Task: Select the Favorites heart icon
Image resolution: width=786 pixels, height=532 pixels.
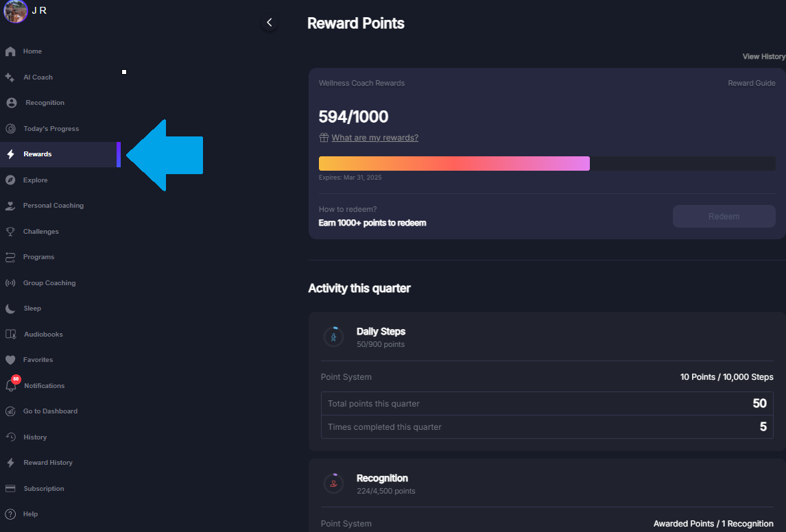Action: [10, 359]
